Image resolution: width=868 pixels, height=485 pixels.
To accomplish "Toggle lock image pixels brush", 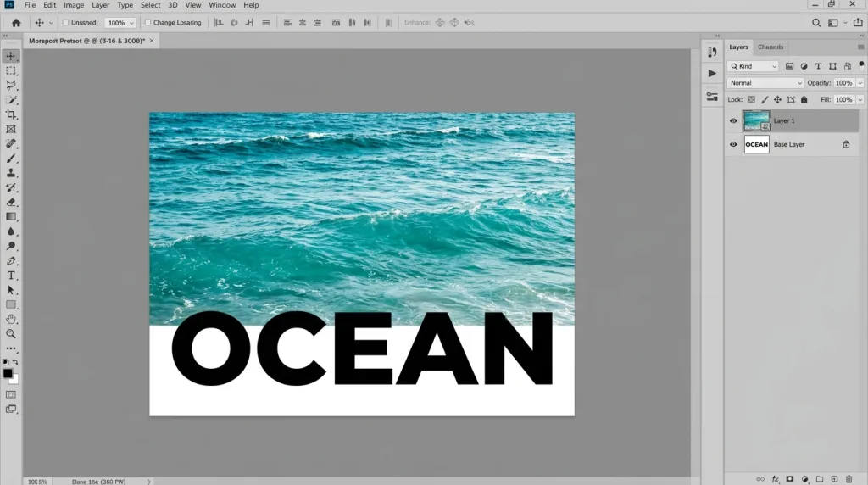I will pyautogui.click(x=765, y=100).
